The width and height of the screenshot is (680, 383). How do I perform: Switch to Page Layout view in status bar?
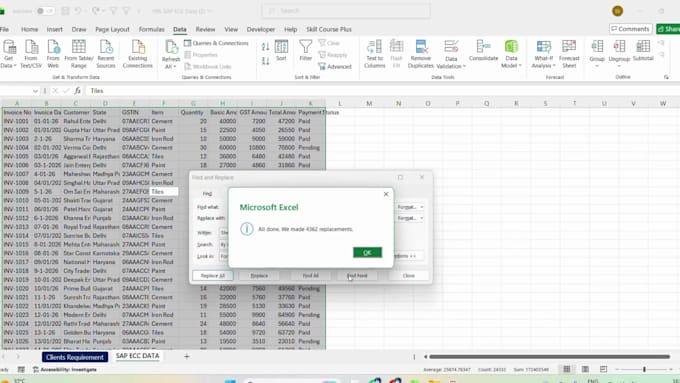(585, 369)
